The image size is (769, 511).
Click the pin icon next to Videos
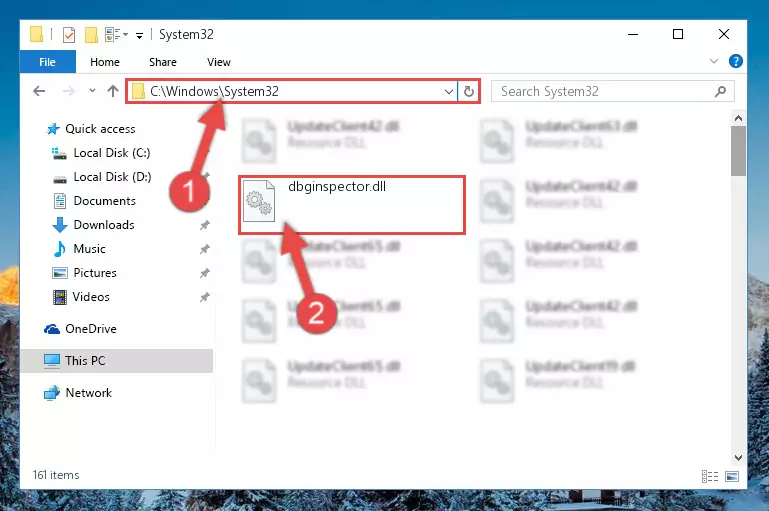[x=205, y=297]
